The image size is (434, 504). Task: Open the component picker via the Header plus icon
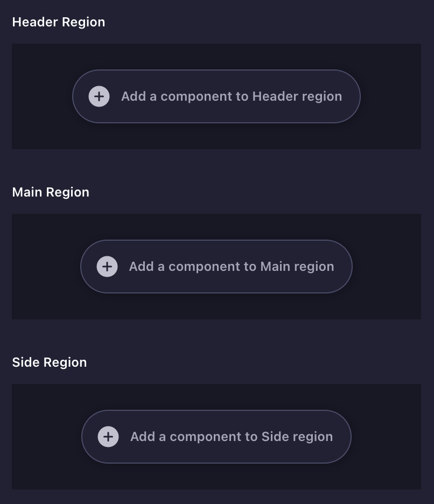point(99,96)
